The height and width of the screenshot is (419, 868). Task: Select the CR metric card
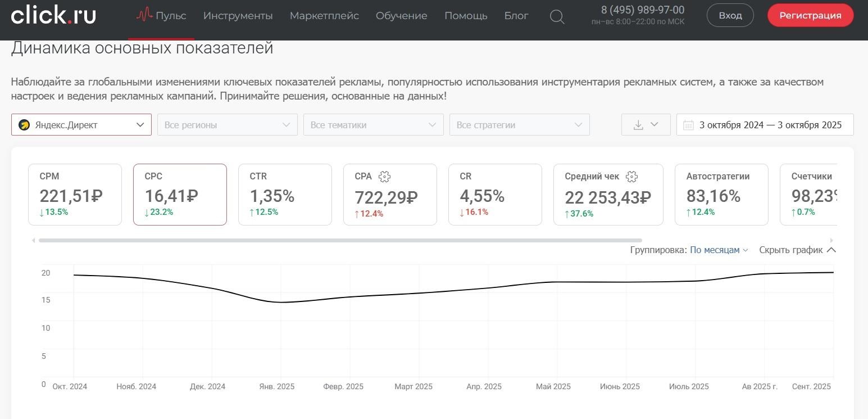click(494, 194)
